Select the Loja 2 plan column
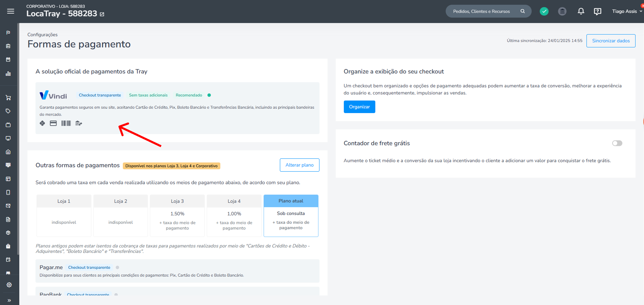 pos(120,216)
